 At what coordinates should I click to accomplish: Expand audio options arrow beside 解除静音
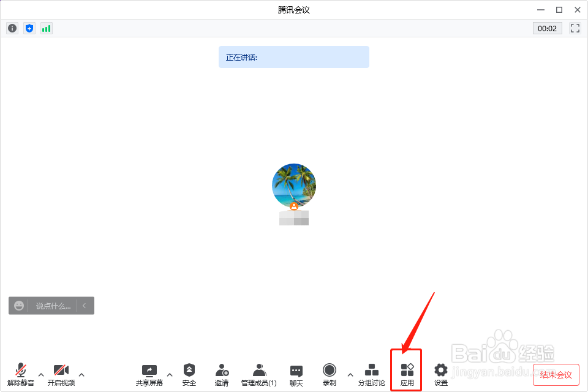click(x=41, y=374)
